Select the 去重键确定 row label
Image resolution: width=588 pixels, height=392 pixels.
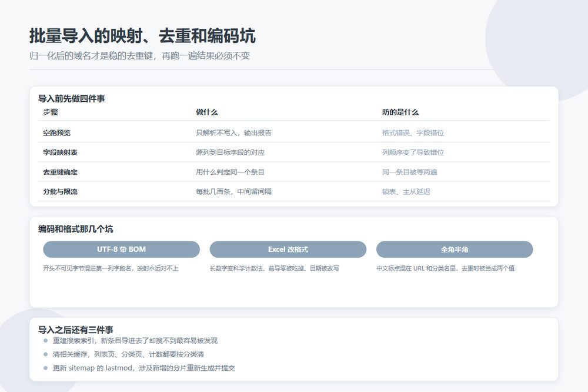point(61,172)
